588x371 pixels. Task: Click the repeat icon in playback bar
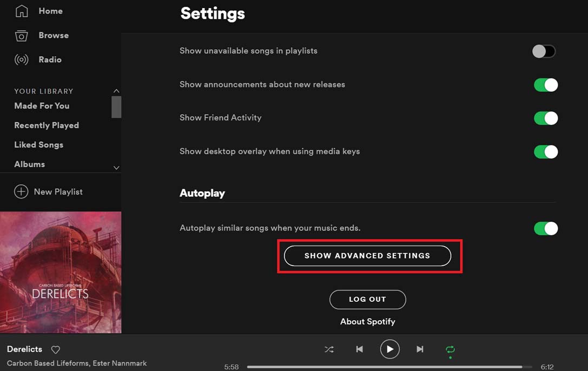pyautogui.click(x=451, y=349)
